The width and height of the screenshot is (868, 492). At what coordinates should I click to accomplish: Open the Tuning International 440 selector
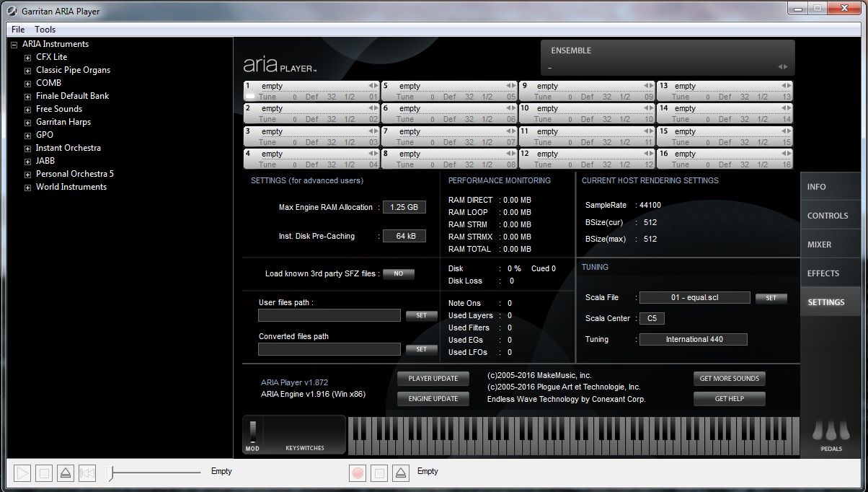(694, 339)
